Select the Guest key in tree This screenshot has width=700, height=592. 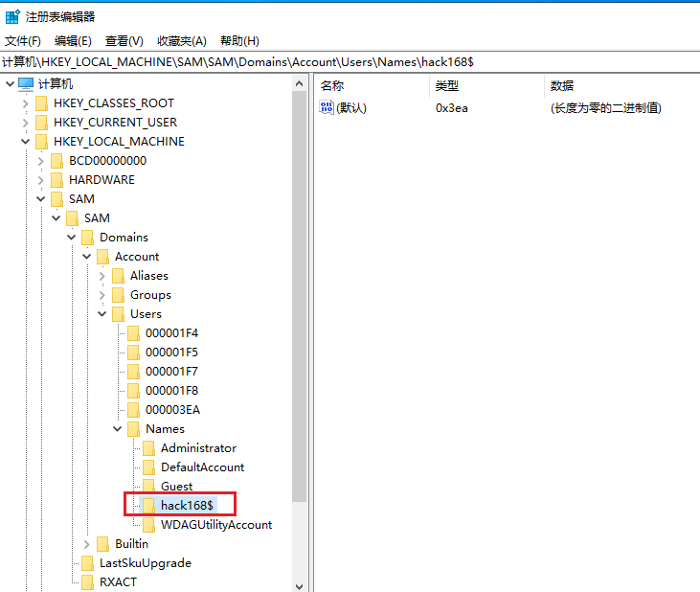point(176,487)
